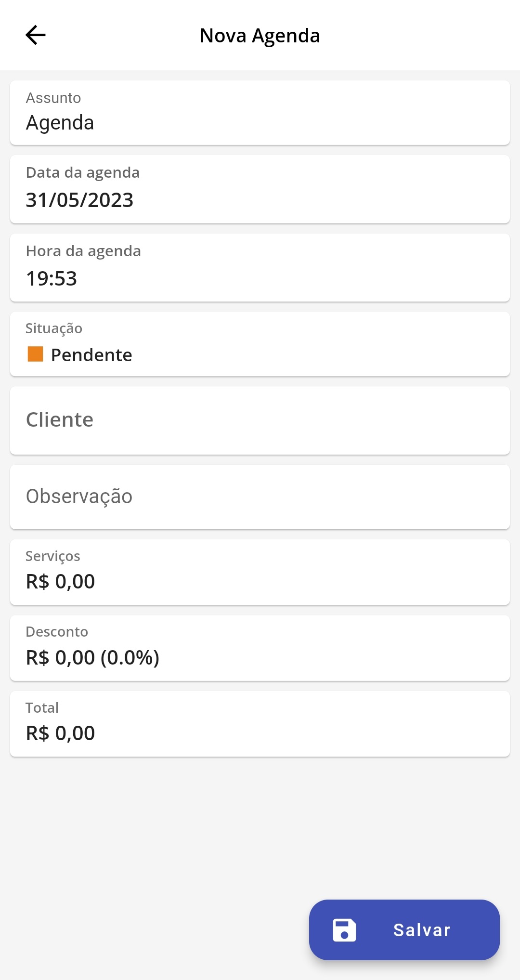Viewport: 520px width, 980px height.
Task: Tap the Observação text field
Action: [x=260, y=497]
